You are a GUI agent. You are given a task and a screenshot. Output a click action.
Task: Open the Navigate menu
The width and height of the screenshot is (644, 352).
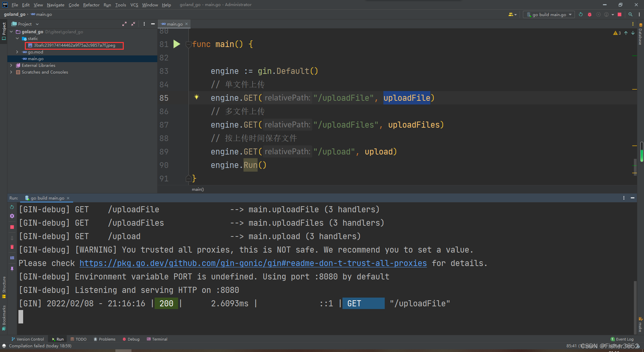tap(55, 5)
